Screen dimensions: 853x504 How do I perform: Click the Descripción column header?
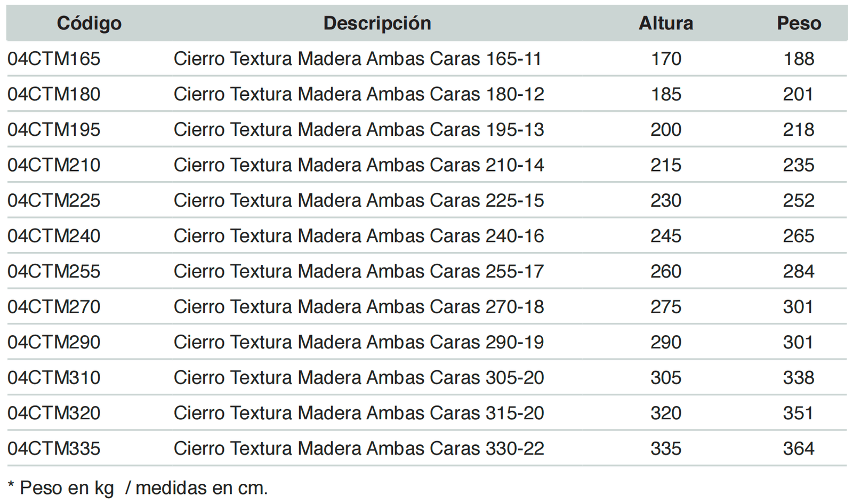click(x=377, y=23)
